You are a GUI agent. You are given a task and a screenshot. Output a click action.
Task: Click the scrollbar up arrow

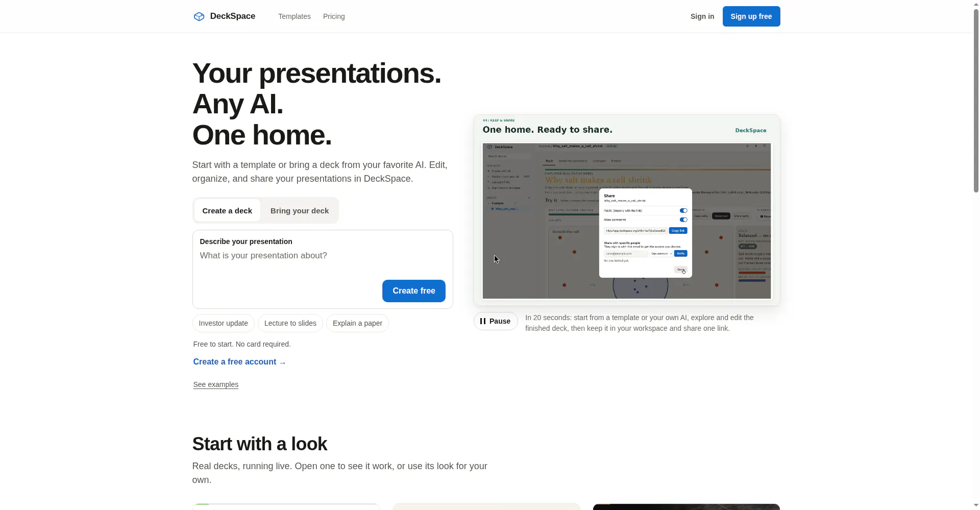(976, 4)
